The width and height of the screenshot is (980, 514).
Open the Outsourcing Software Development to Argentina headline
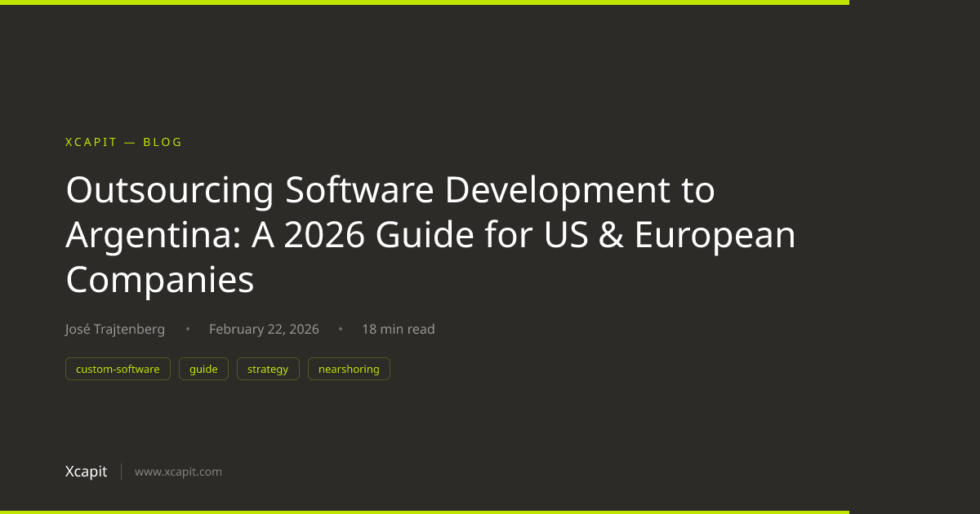point(430,235)
